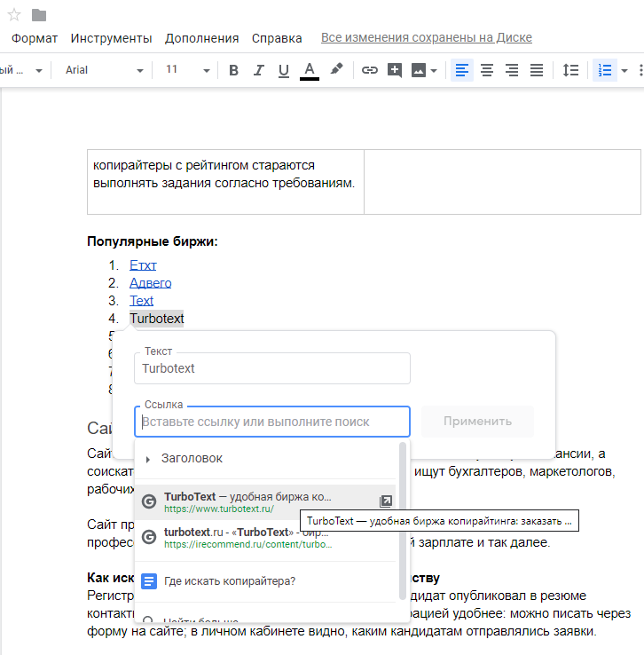Viewport: 644px width, 655px height.
Task: Click the insert image icon
Action: click(419, 70)
